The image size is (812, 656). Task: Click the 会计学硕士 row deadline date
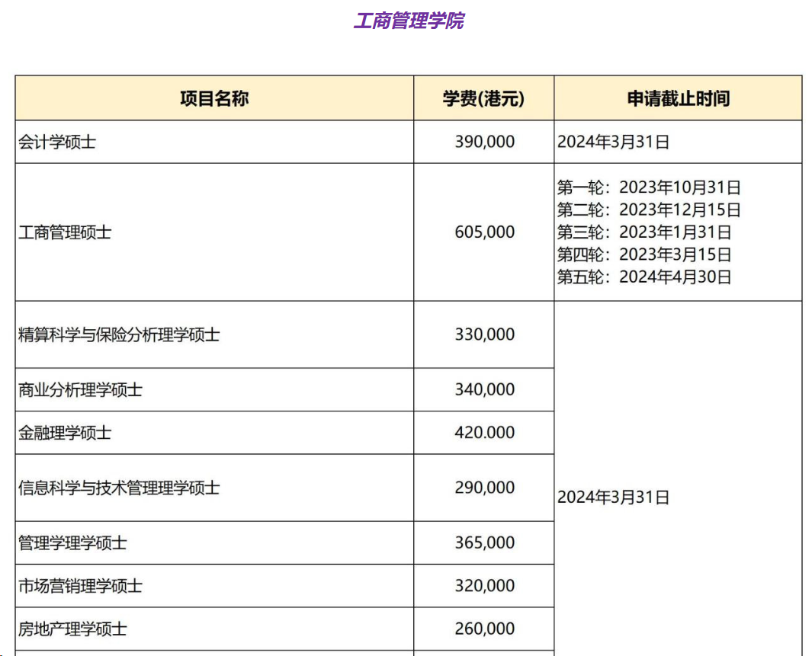pyautogui.click(x=613, y=142)
